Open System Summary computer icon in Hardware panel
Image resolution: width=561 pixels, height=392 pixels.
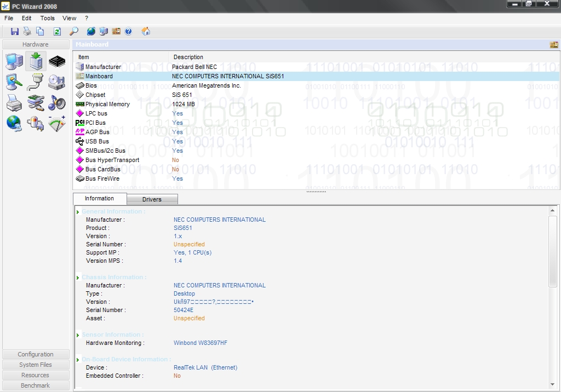14,61
